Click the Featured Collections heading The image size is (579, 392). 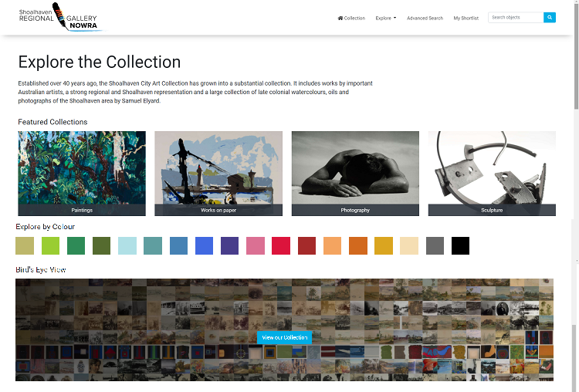coord(52,122)
